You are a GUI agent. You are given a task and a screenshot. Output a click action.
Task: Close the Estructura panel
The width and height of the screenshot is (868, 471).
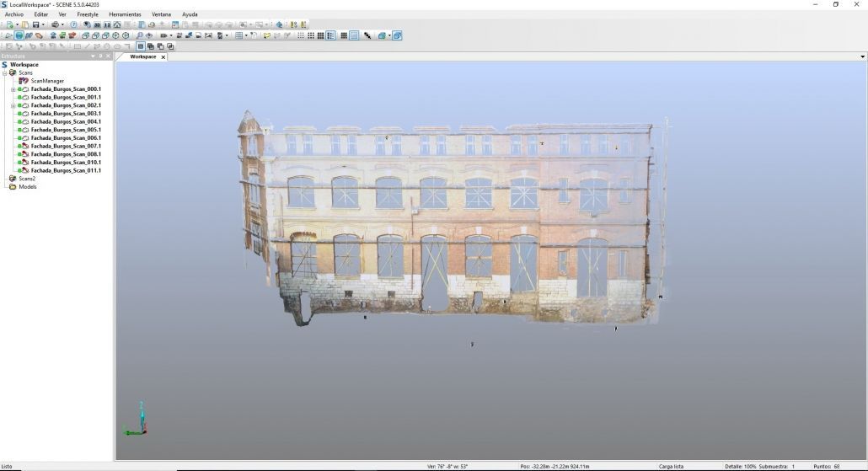click(109, 56)
